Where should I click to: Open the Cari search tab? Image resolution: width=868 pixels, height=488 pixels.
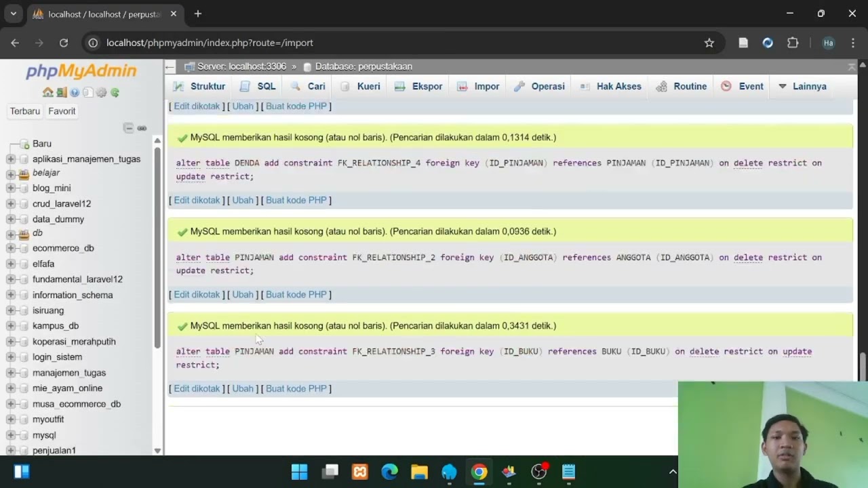click(309, 86)
